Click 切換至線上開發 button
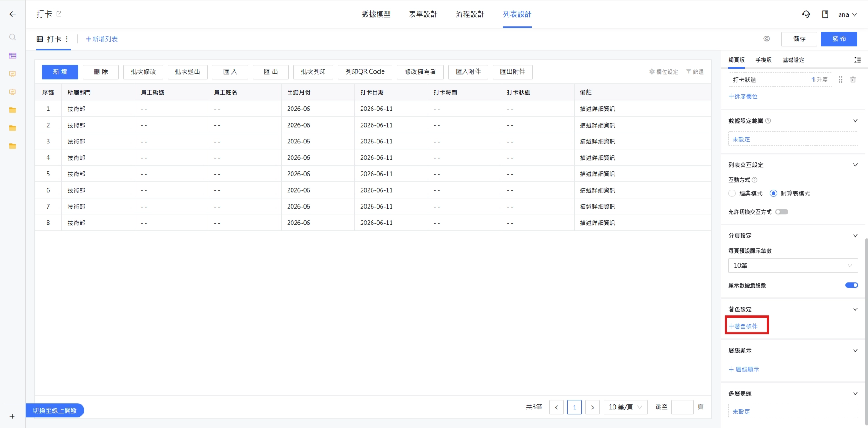 coord(55,410)
